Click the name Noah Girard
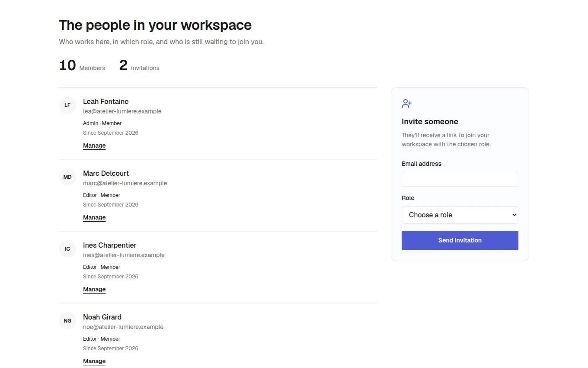Screen dimensions: 588x368 coord(102,317)
